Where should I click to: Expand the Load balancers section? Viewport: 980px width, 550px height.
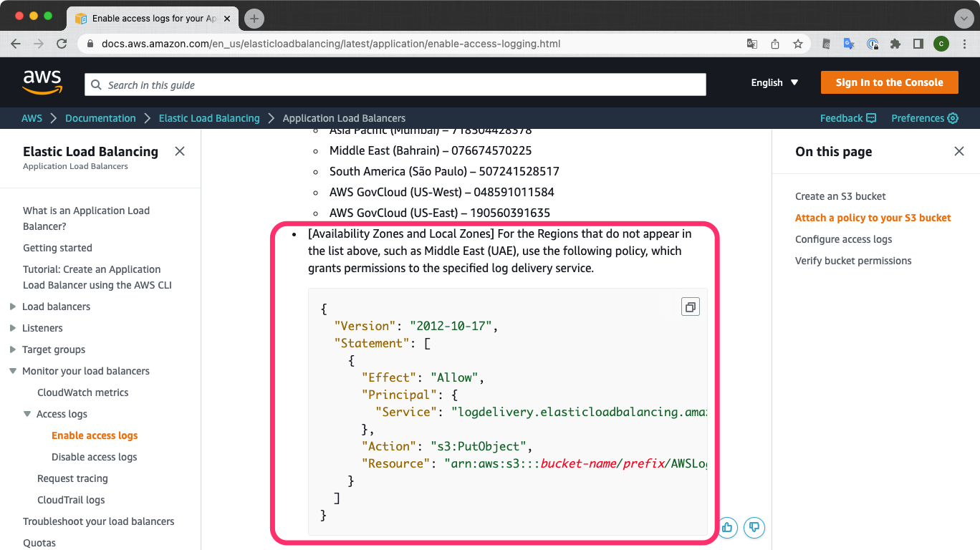13,307
